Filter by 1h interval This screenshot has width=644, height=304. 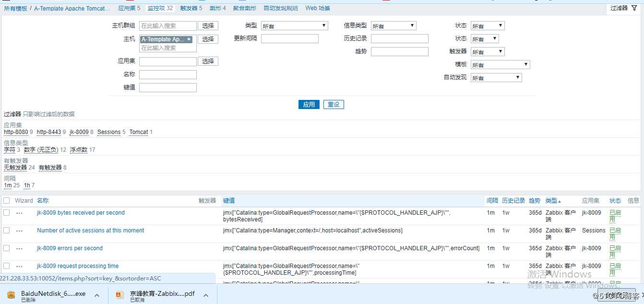[27, 185]
